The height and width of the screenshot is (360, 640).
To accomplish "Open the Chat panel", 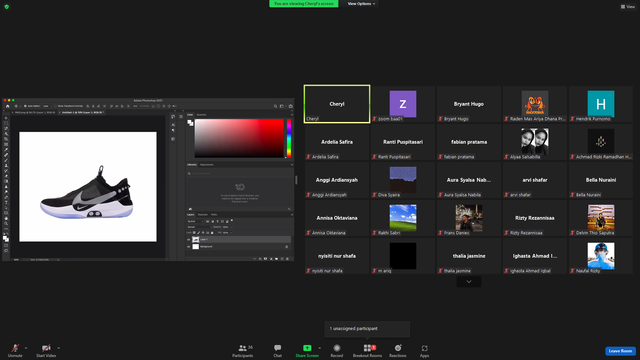I will 278,350.
